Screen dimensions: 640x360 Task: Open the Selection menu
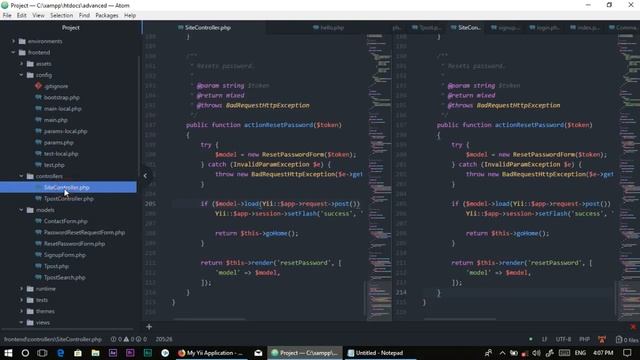pyautogui.click(x=62, y=16)
